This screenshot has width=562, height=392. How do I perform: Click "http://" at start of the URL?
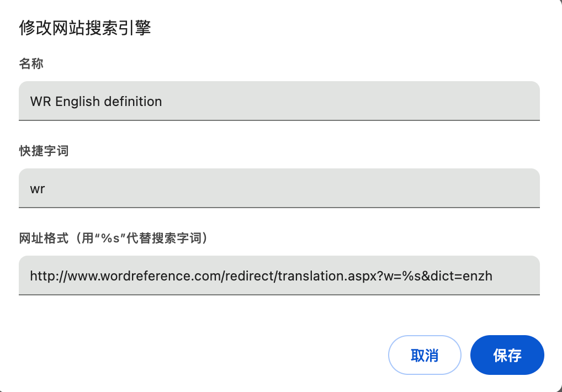click(49, 276)
